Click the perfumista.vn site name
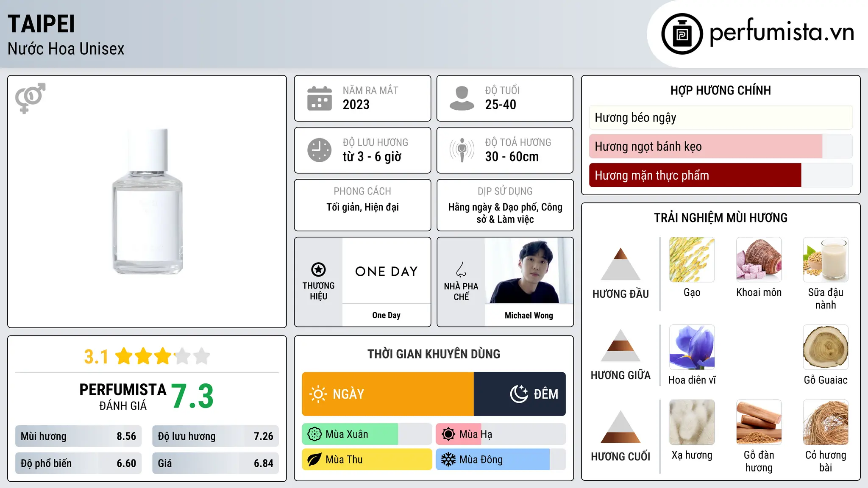Screen dimensions: 868x488 (782, 32)
